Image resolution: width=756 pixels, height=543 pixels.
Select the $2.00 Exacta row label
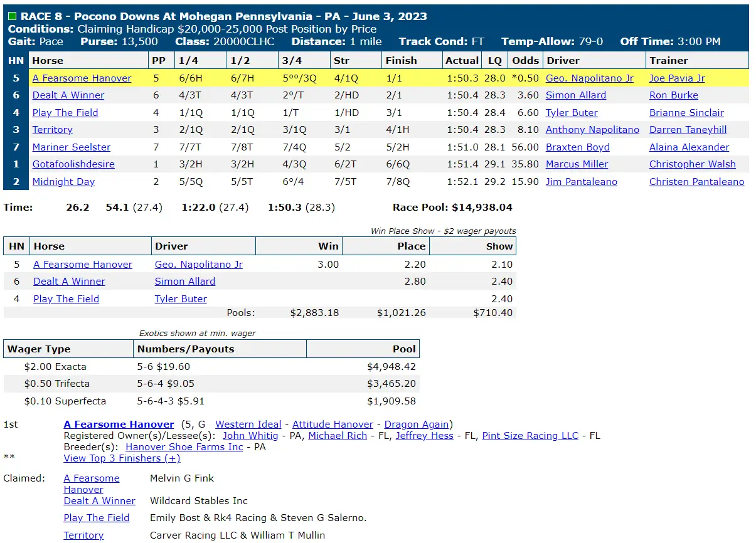tap(55, 367)
